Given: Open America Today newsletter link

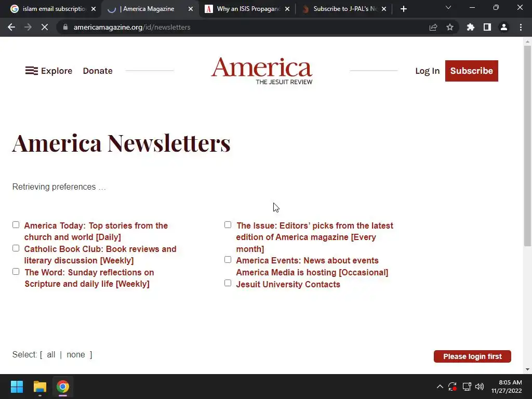Looking at the screenshot, I should (x=96, y=231).
